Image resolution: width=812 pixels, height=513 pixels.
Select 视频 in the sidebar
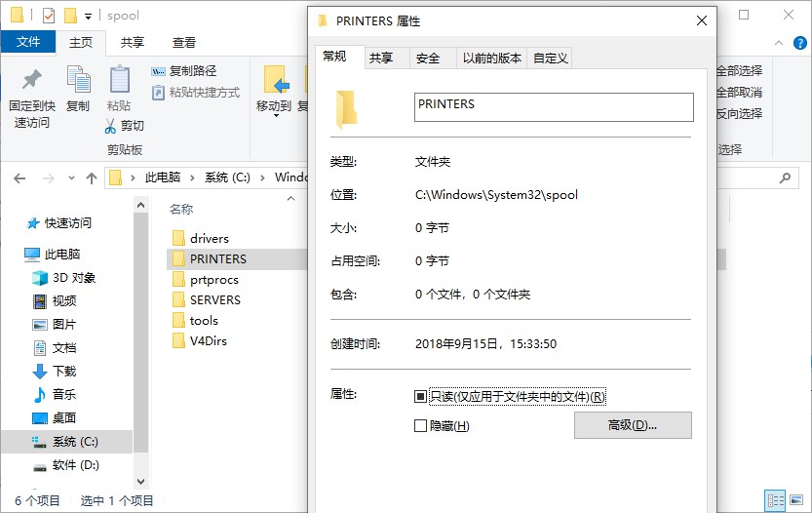[55, 301]
